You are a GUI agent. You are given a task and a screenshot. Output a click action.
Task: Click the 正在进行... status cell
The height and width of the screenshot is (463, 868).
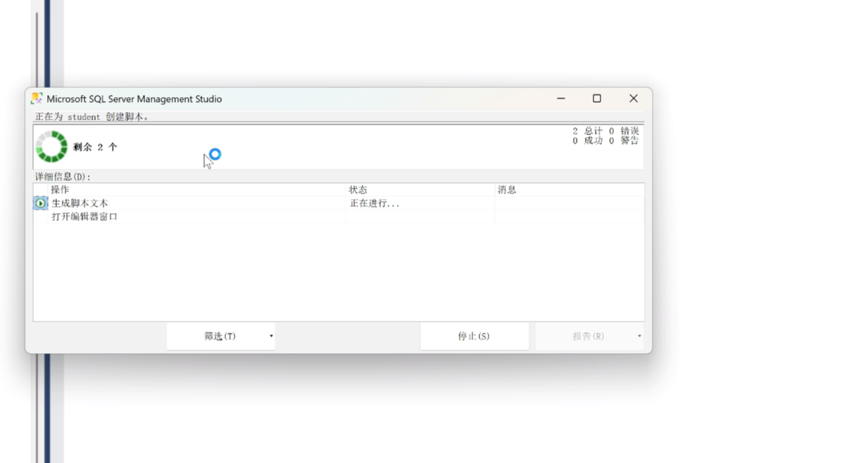click(x=420, y=203)
